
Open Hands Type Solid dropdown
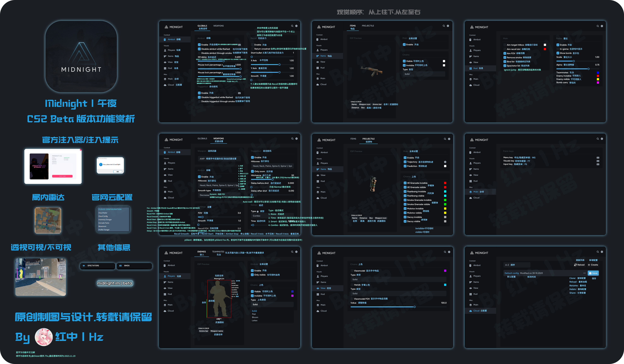398,294
